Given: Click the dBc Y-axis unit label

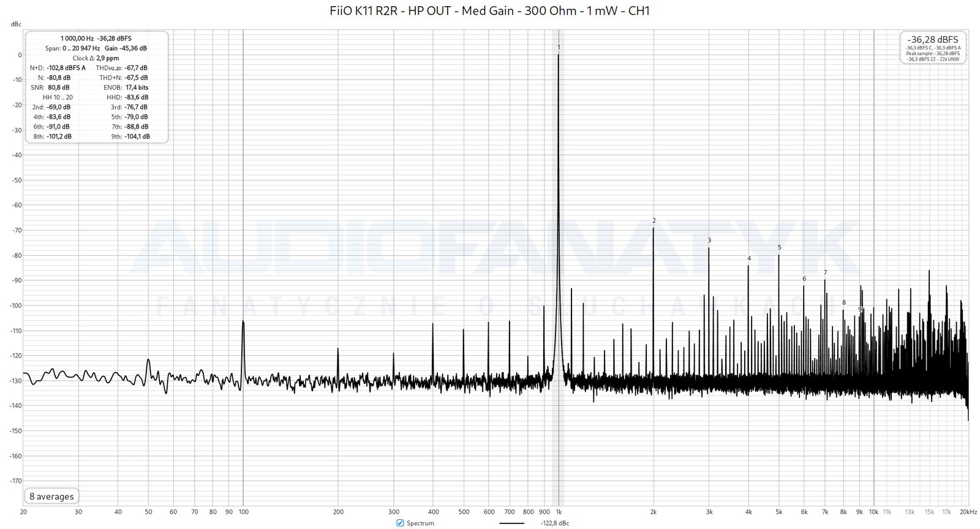Looking at the screenshot, I should coord(16,24).
